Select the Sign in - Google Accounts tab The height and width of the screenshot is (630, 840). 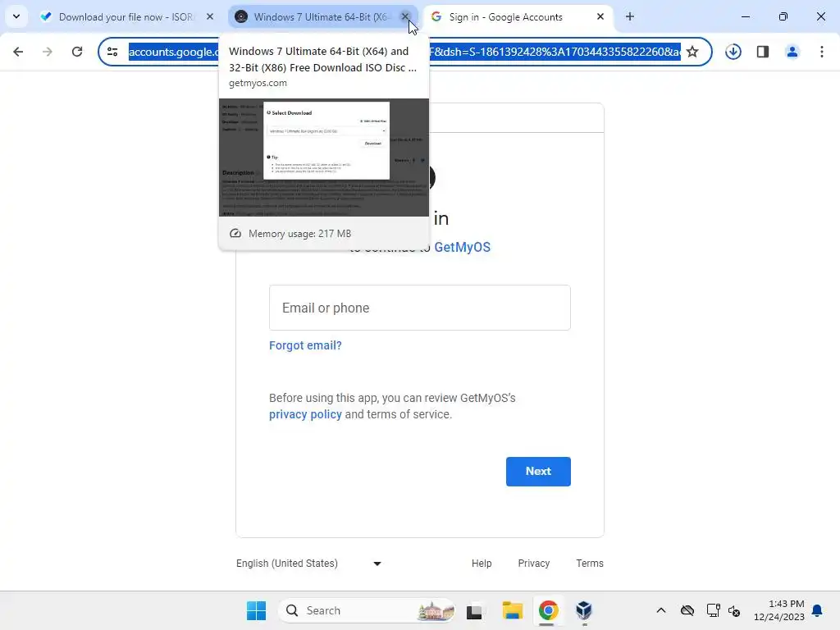click(x=505, y=17)
